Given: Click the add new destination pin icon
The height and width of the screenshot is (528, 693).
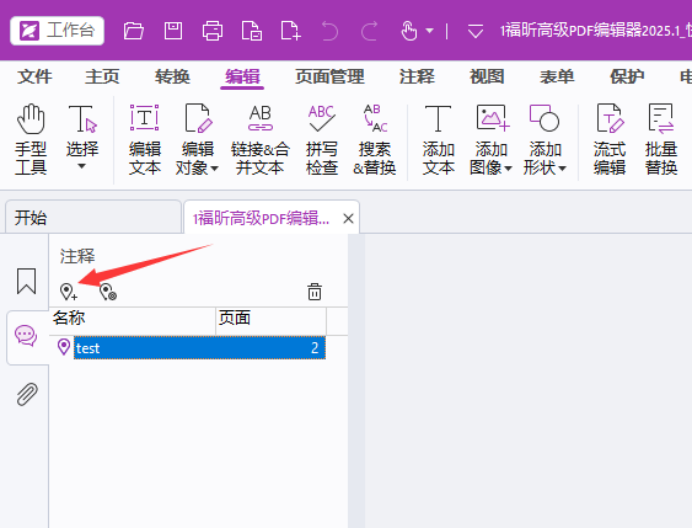Looking at the screenshot, I should (x=68, y=292).
